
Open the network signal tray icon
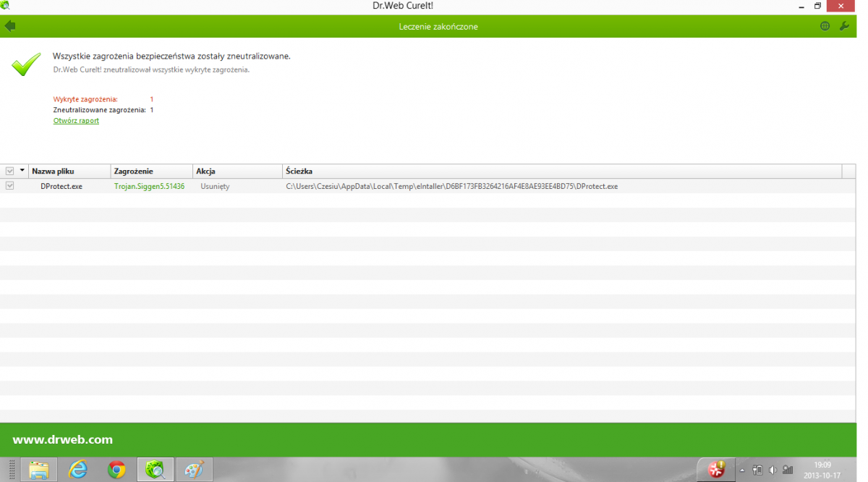coord(788,470)
